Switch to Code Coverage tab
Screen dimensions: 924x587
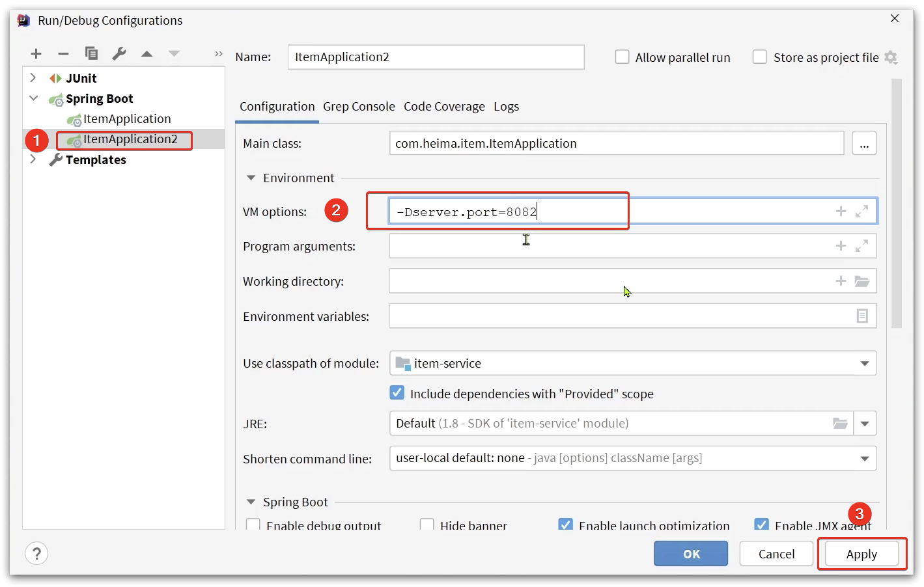(444, 107)
